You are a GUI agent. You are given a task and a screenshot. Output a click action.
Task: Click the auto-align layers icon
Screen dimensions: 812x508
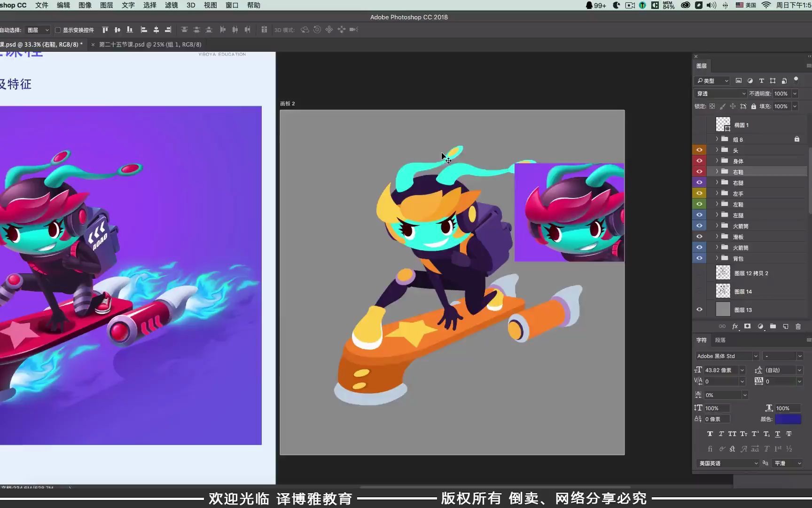click(x=265, y=30)
